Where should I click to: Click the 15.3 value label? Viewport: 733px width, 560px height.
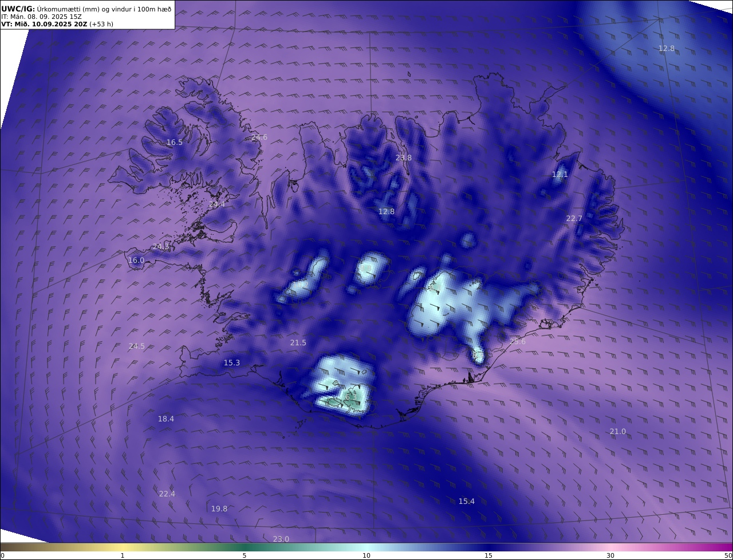(x=232, y=362)
